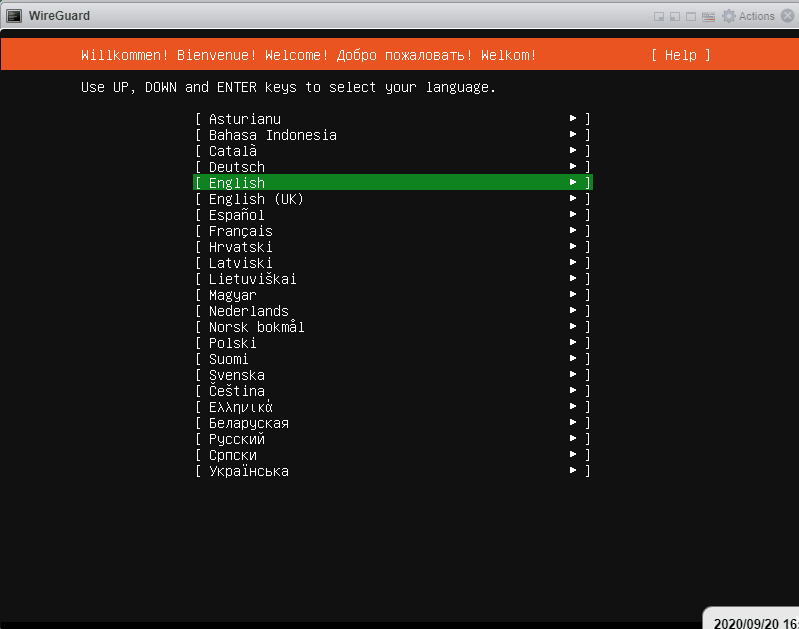The image size is (799, 629).
Task: Choose Русский as the installer language
Action: click(237, 439)
